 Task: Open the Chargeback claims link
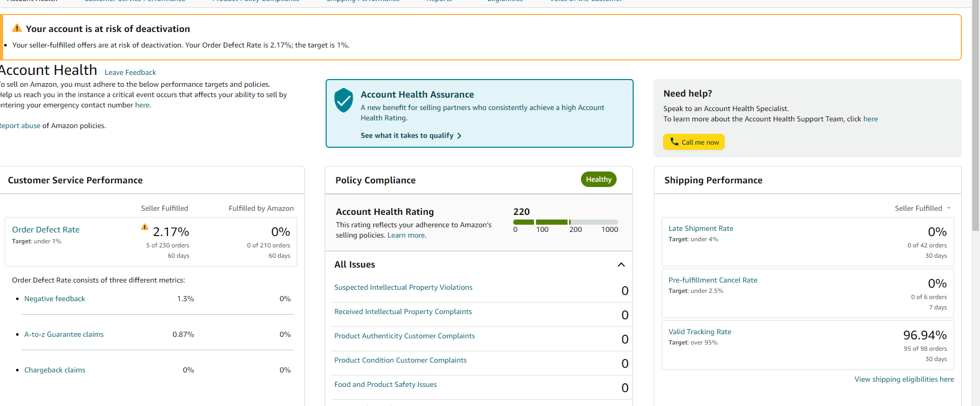click(x=55, y=370)
